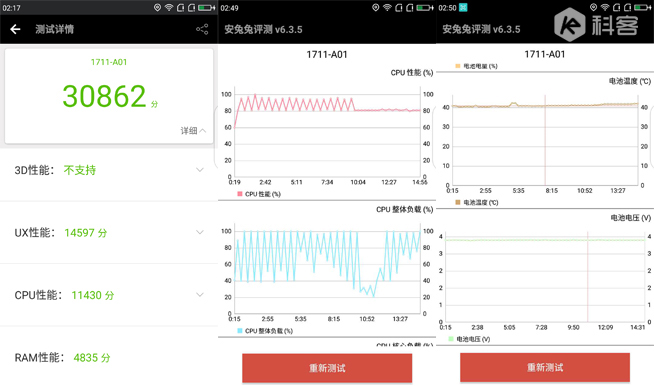This screenshot has width=654, height=388.
Task: Tap the vertical marker line in the 电池电压 chart
Action: click(588, 277)
